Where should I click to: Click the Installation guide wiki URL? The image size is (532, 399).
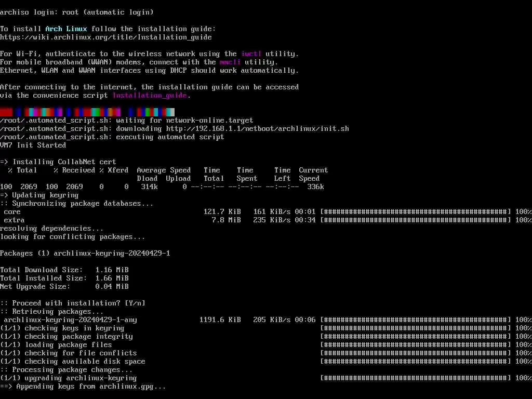click(106, 37)
